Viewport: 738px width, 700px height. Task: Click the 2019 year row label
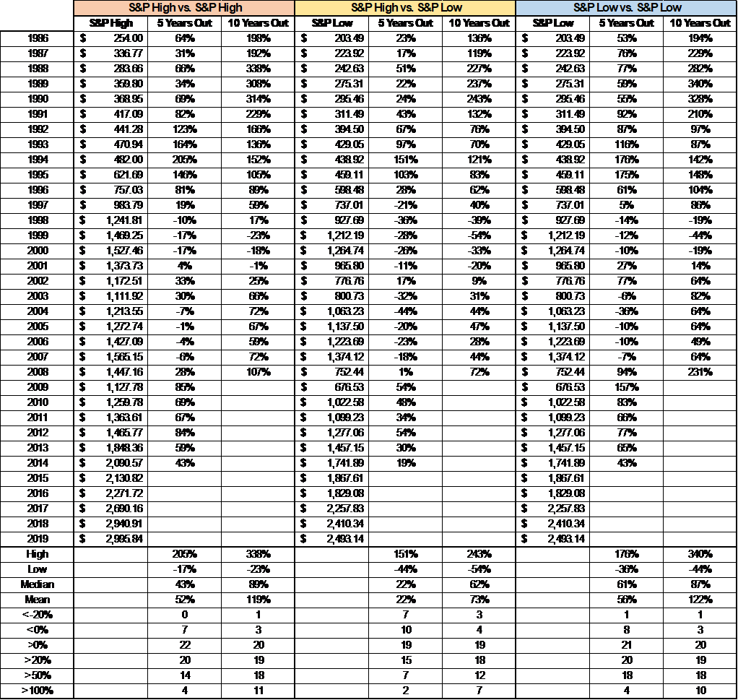[x=37, y=539]
